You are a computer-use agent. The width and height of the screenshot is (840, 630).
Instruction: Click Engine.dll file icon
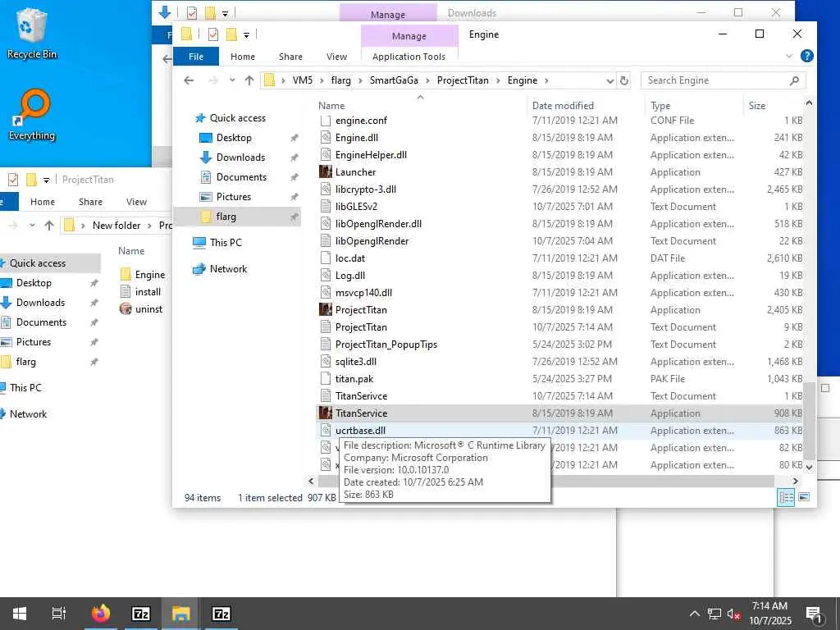325,138
